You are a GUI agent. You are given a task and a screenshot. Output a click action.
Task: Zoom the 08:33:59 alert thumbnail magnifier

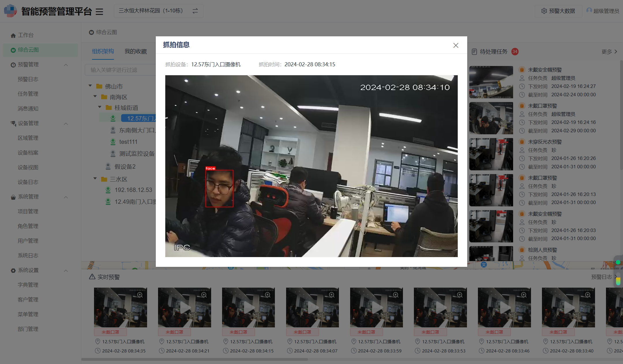coord(396,295)
